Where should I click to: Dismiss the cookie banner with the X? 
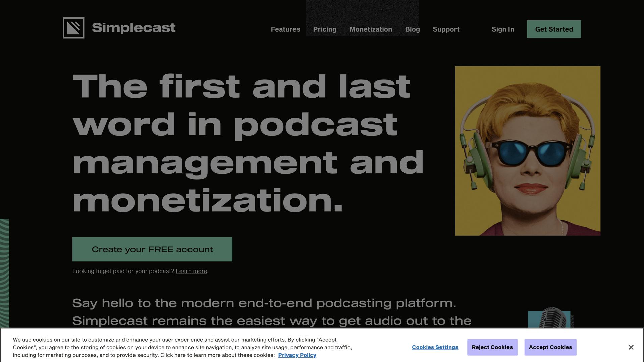630,347
